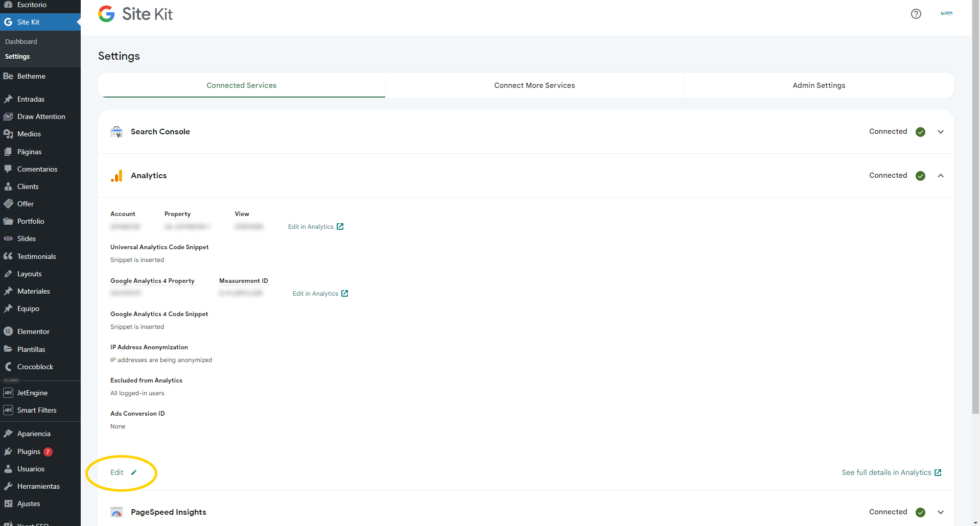The width and height of the screenshot is (980, 526).
Task: Click the Analytics bar chart icon
Action: [116, 176]
